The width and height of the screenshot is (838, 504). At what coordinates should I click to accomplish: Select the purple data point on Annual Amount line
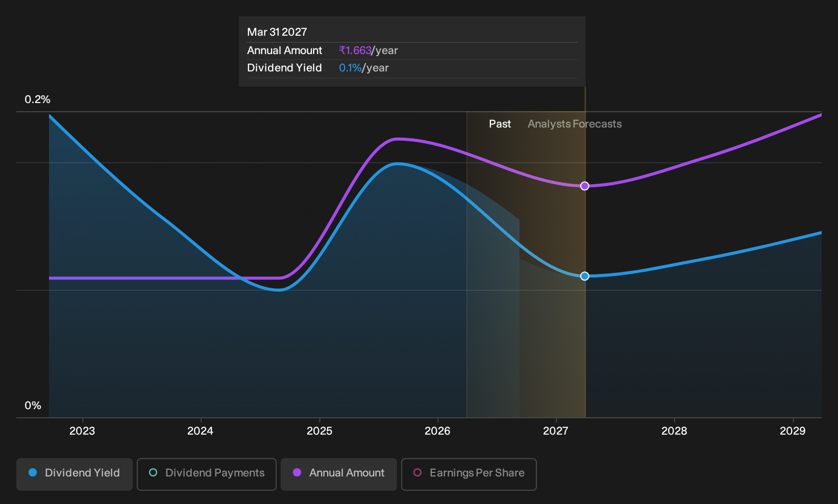tap(585, 186)
